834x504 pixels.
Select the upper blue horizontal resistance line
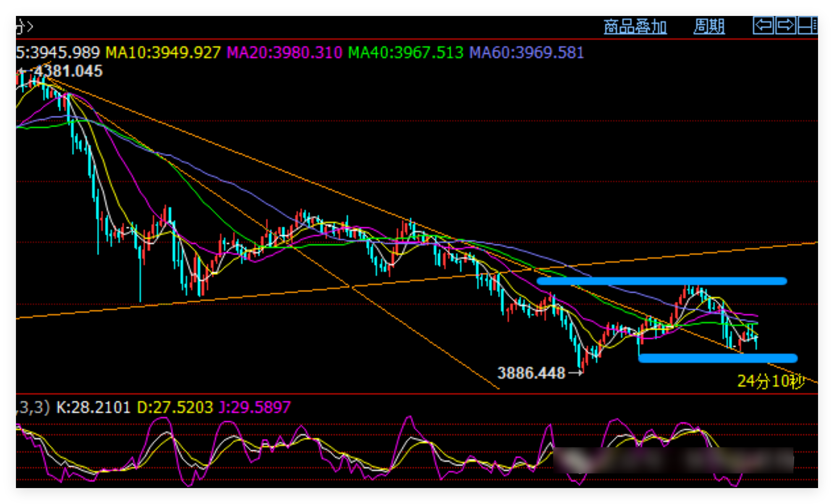(661, 281)
